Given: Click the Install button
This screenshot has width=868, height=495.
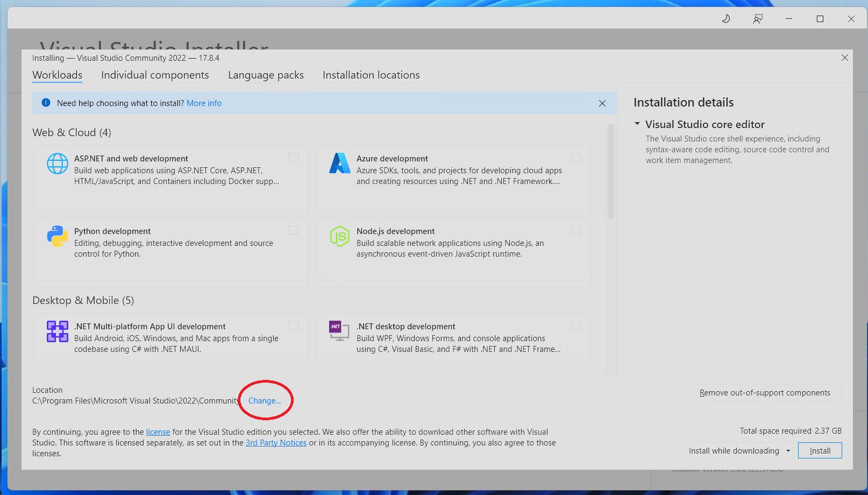Looking at the screenshot, I should point(820,450).
